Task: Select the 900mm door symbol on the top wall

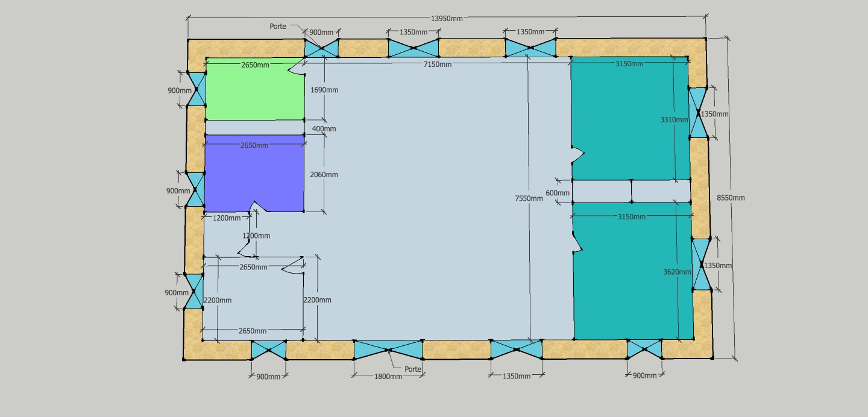Action: tap(321, 48)
